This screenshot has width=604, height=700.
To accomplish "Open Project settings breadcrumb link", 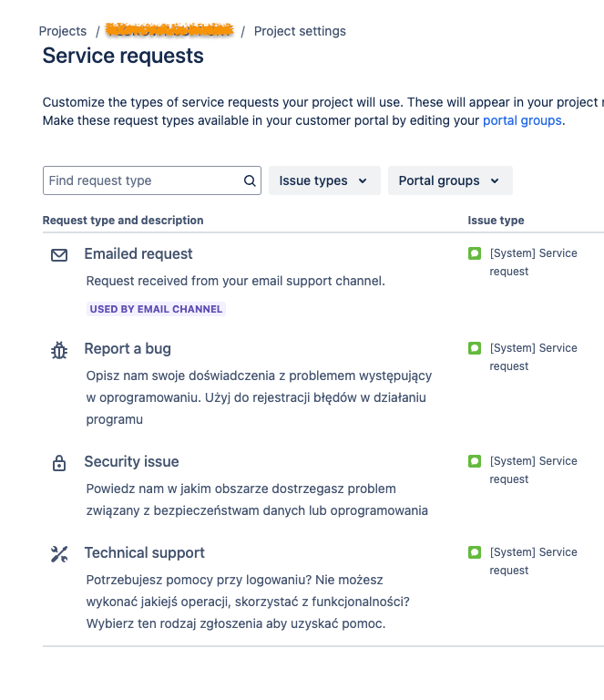I will coord(300,31).
